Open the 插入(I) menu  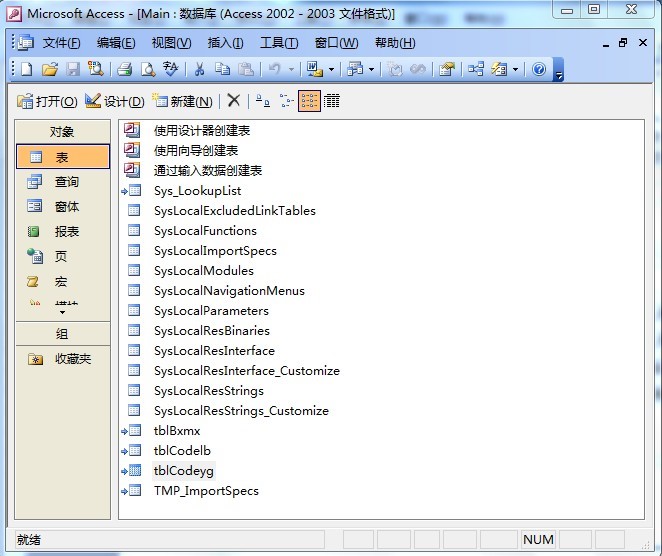(225, 43)
